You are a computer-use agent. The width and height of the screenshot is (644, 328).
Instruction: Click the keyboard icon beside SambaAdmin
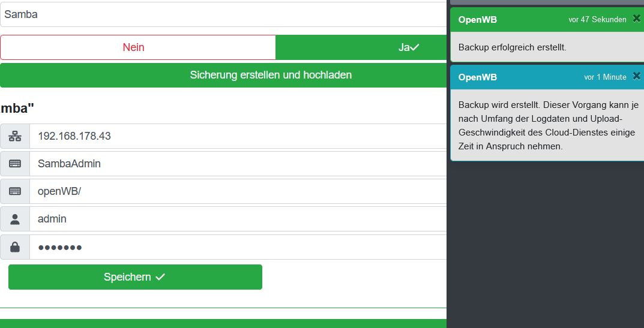(x=15, y=164)
